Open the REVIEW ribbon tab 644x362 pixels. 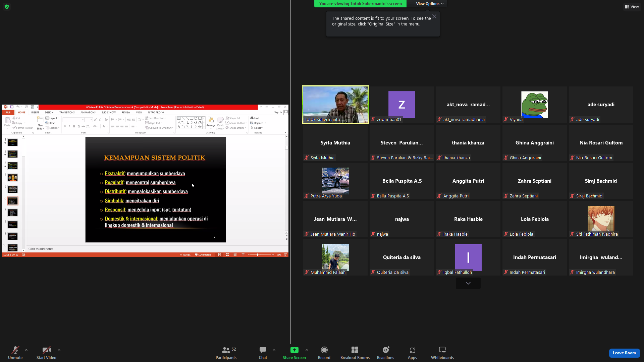coord(126,113)
